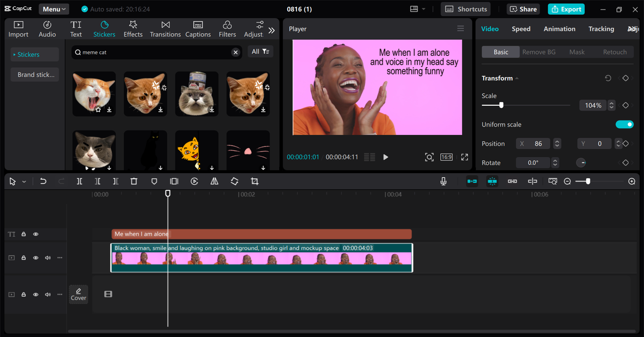This screenshot has width=644, height=337.
Task: Expand the selection tool mode dropdown arrow
Action: click(x=24, y=182)
